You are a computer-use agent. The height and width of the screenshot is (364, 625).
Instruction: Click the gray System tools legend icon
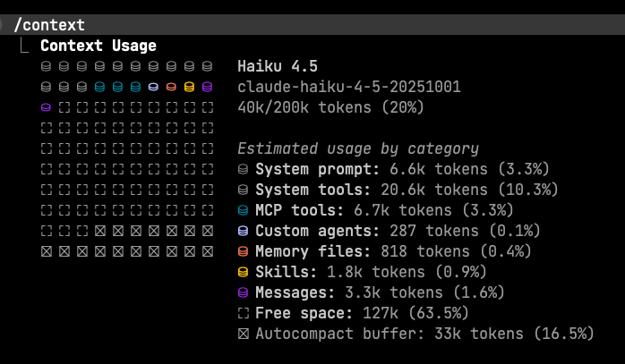point(244,190)
